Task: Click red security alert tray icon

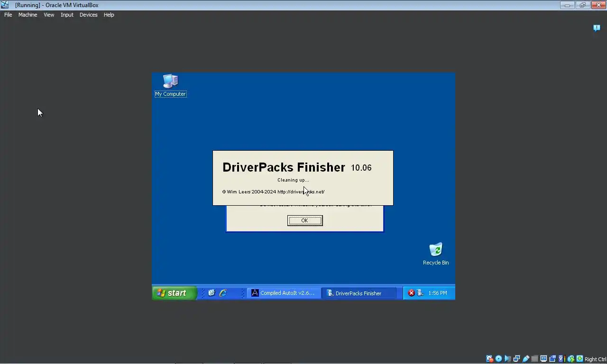Action: coord(412,293)
